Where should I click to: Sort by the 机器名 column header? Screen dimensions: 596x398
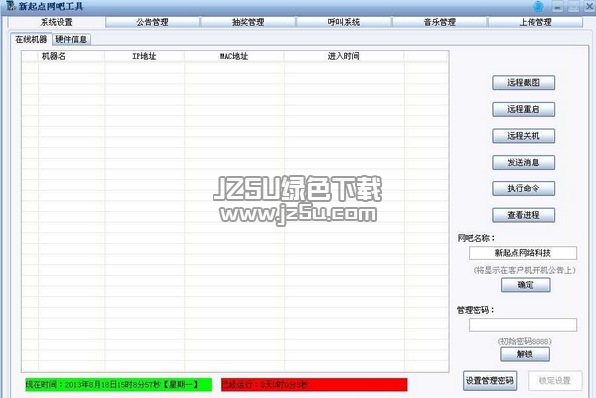(71, 56)
